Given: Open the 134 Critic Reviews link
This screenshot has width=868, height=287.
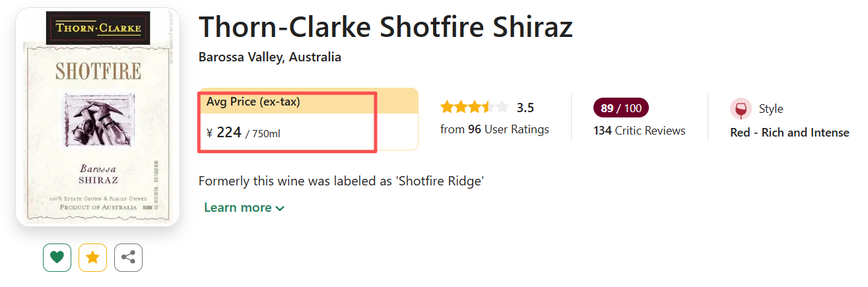Looking at the screenshot, I should [x=639, y=131].
